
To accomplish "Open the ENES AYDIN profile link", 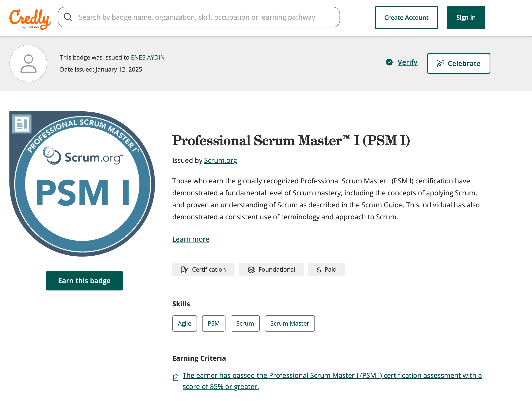I will point(148,57).
